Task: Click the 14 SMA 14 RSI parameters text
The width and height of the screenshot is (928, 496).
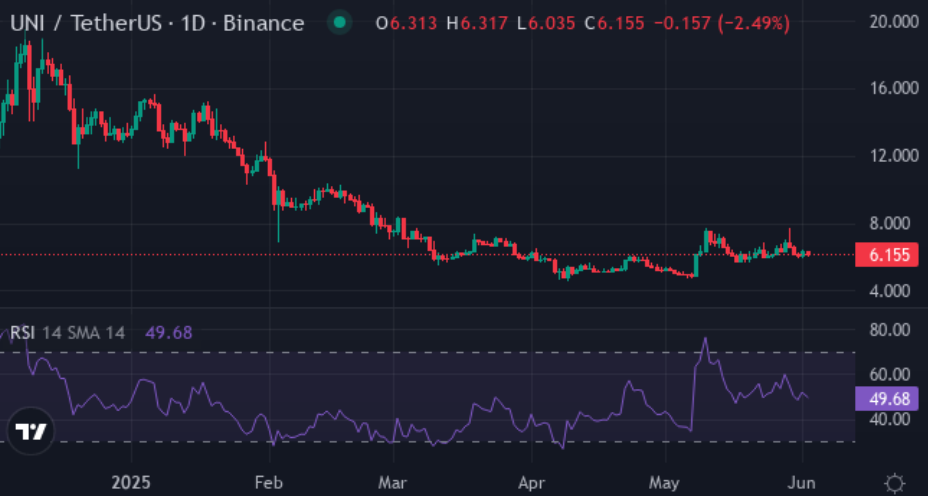Action: coord(83,333)
